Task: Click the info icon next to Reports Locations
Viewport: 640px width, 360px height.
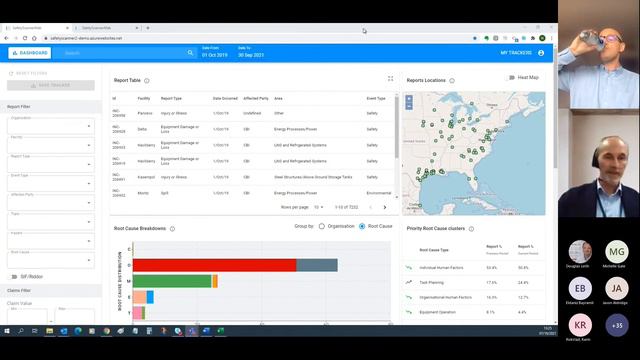Action: (452, 81)
